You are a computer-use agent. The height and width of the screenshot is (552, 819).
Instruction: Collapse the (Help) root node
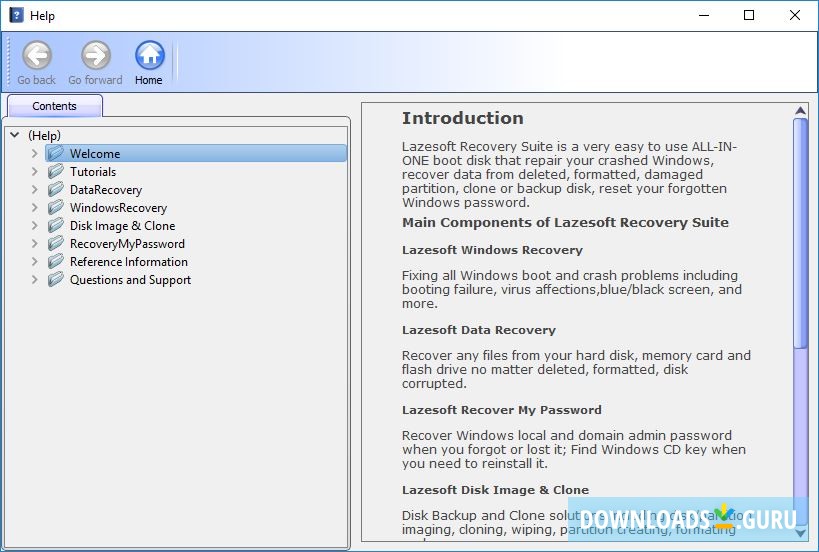coord(15,135)
